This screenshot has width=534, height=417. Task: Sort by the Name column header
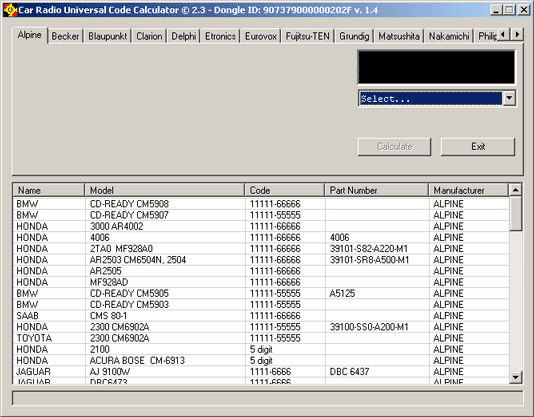[x=49, y=190]
